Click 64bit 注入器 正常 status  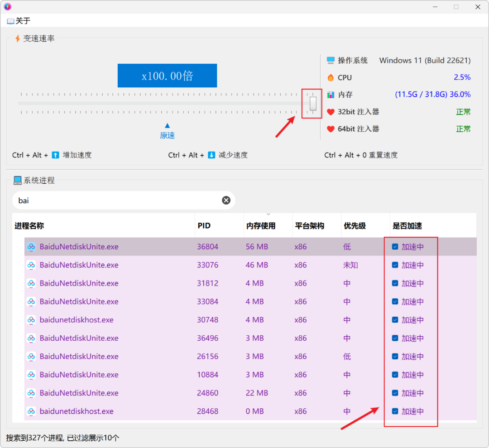point(463,129)
